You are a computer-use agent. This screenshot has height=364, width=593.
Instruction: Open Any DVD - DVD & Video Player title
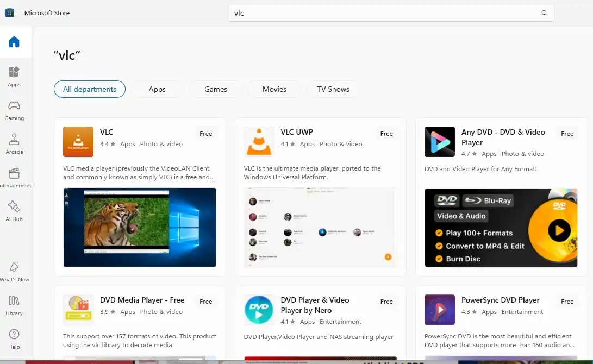503,137
